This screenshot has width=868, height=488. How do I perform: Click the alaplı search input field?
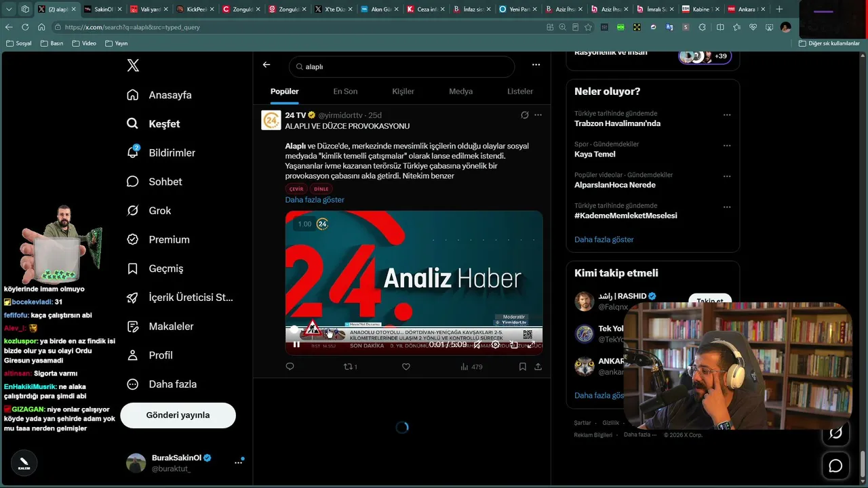coord(401,66)
